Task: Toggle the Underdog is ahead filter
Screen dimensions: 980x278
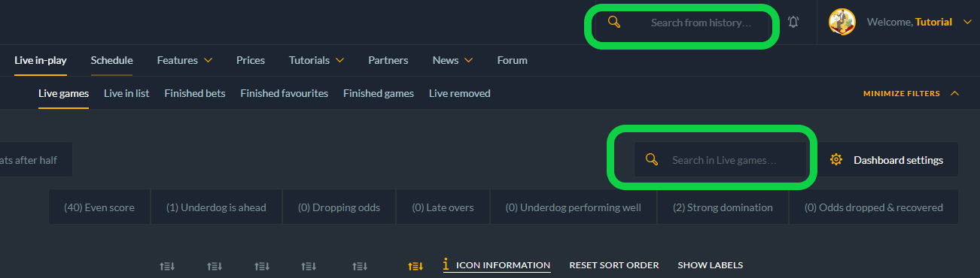Action: coord(216,207)
